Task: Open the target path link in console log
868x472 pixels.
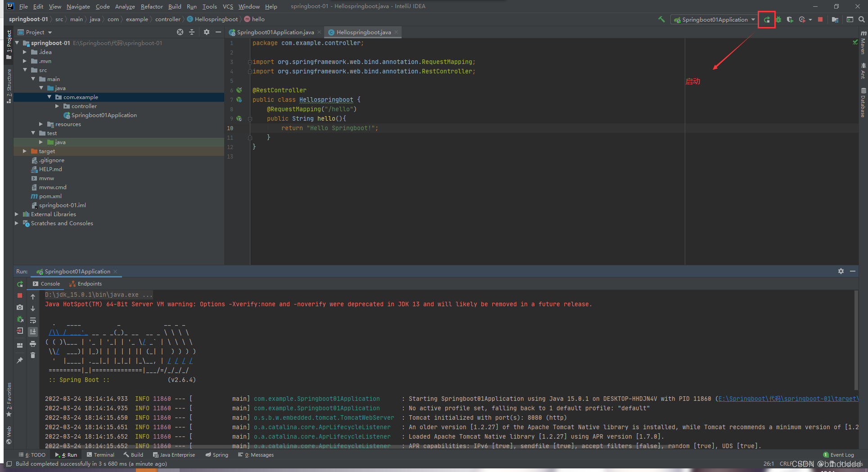Action: pyautogui.click(x=788, y=399)
